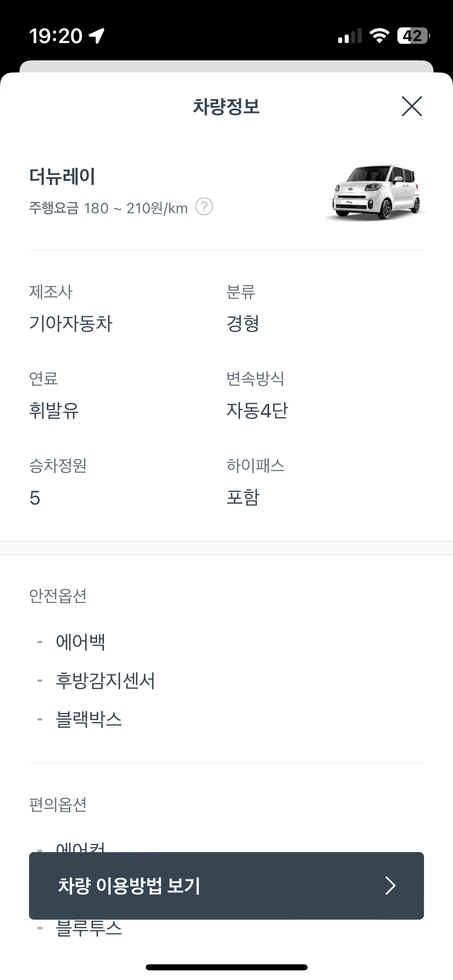Select 에어백 in the safety options list
The image size is (453, 980).
[x=80, y=642]
